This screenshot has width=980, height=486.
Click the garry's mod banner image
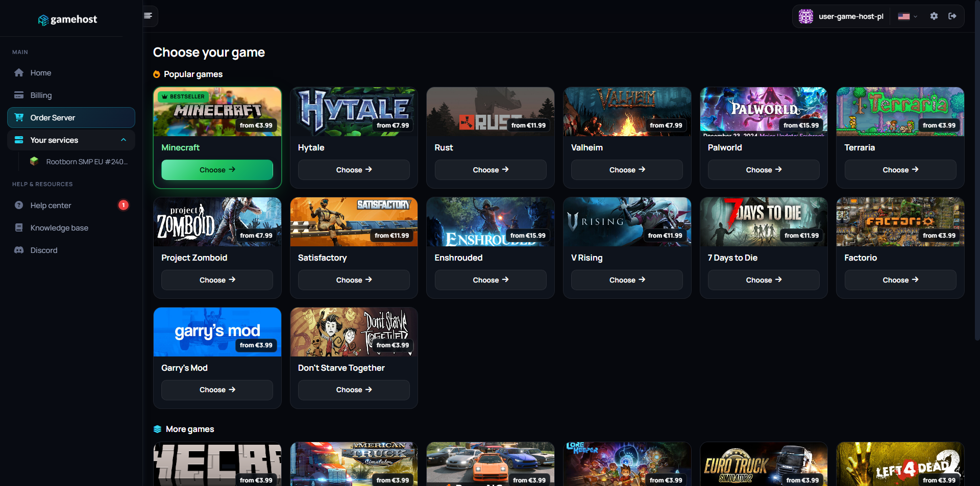coord(217,332)
